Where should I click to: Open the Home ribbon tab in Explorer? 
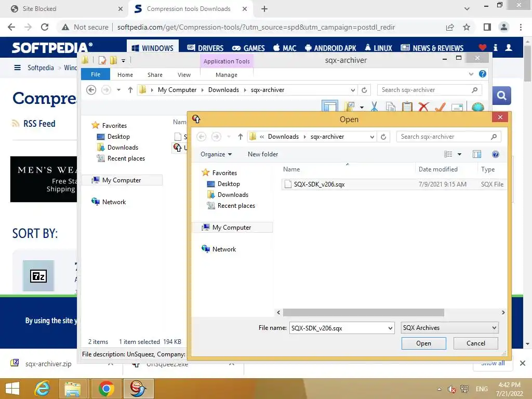[125, 75]
